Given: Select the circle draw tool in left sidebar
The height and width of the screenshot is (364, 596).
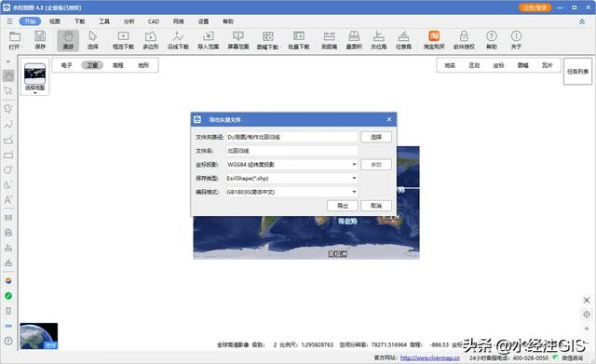Looking at the screenshot, I should [x=8, y=169].
